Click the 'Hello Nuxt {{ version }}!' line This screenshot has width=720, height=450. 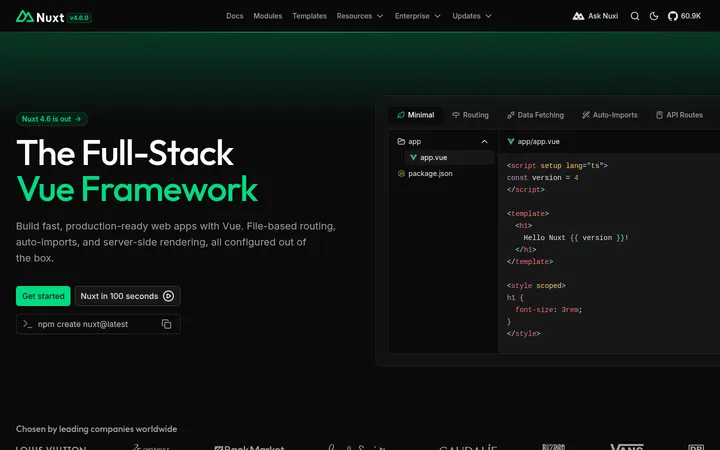(576, 237)
